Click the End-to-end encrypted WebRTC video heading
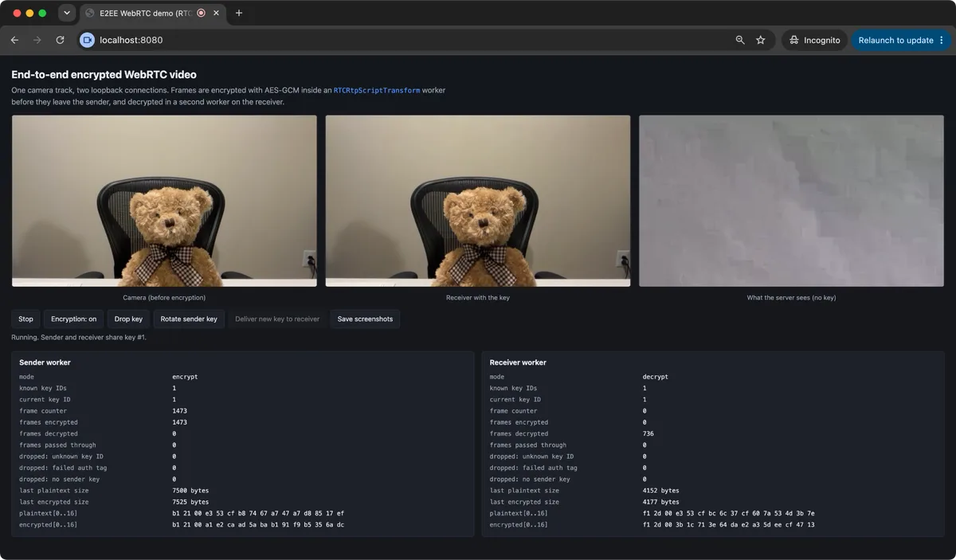956x560 pixels. tap(104, 75)
